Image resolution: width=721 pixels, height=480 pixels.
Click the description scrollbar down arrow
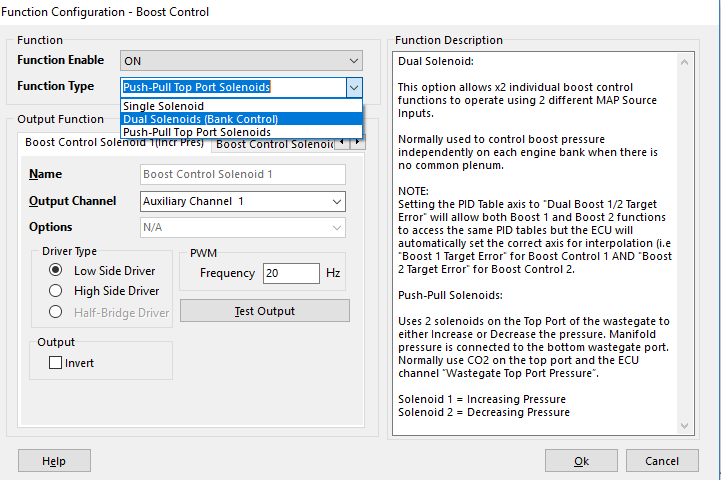(684, 427)
